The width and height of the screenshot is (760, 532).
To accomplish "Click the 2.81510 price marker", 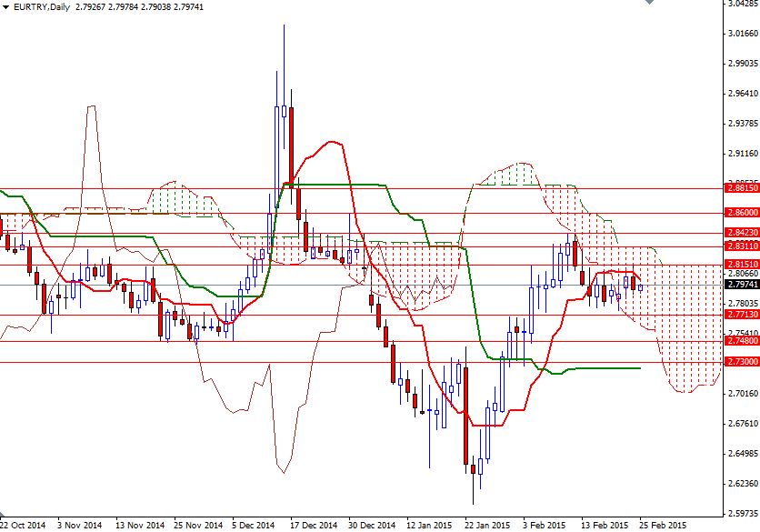I will click(x=739, y=264).
